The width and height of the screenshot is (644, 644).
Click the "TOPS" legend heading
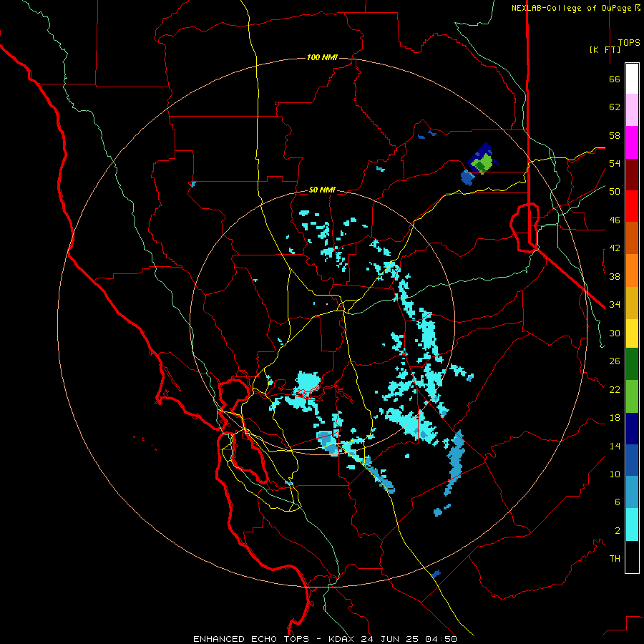click(629, 42)
